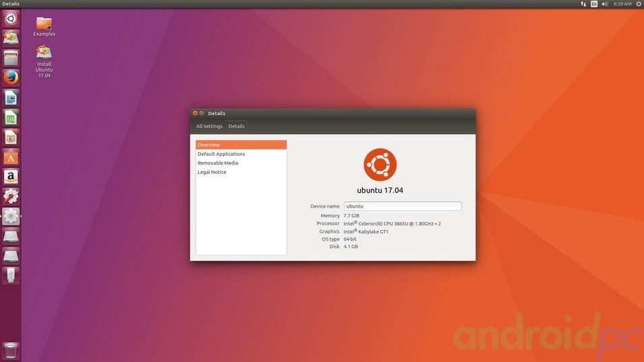The width and height of the screenshot is (644, 362).
Task: Open the USB drive launcher icon
Action: point(11,276)
